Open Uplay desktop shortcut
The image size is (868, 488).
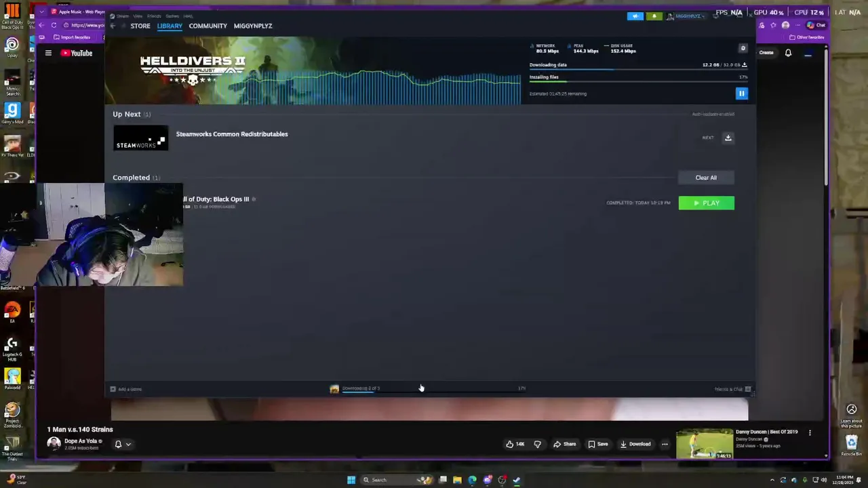[12, 47]
